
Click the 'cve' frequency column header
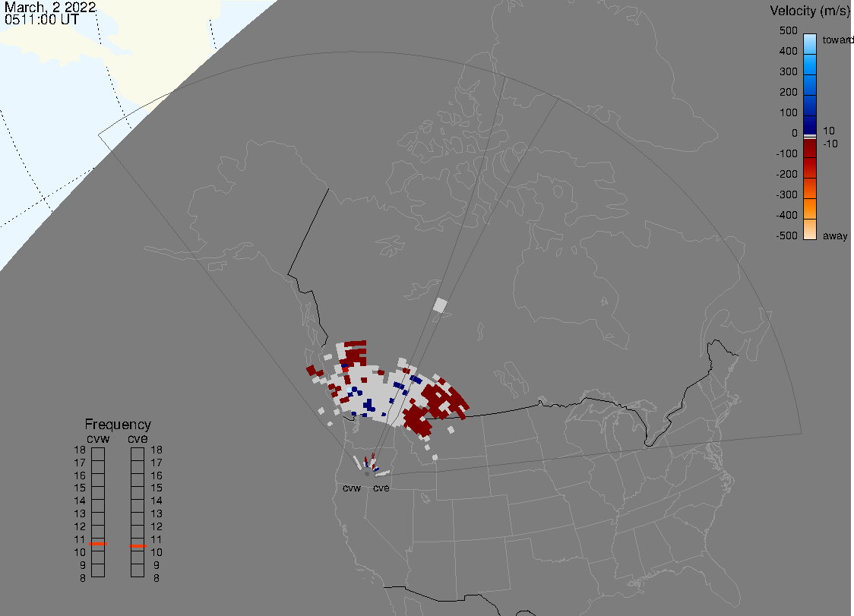[138, 439]
